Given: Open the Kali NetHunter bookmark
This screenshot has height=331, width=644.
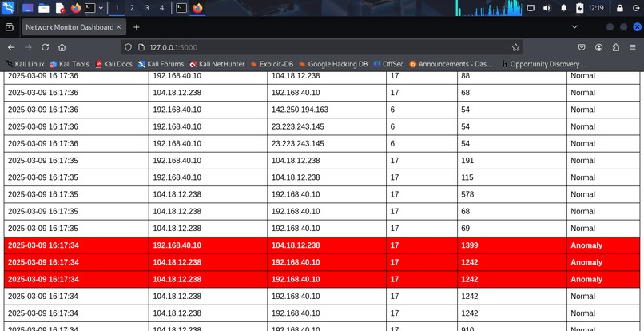Looking at the screenshot, I should pos(217,64).
